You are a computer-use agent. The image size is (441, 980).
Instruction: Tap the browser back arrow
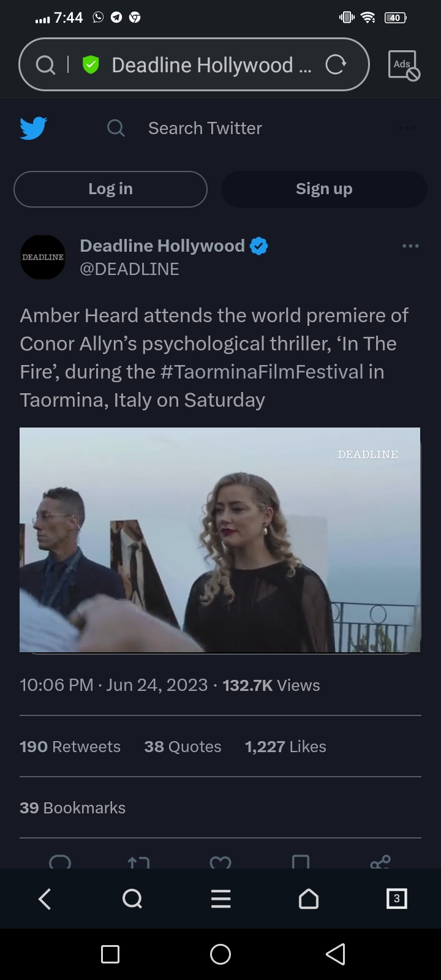click(x=45, y=899)
